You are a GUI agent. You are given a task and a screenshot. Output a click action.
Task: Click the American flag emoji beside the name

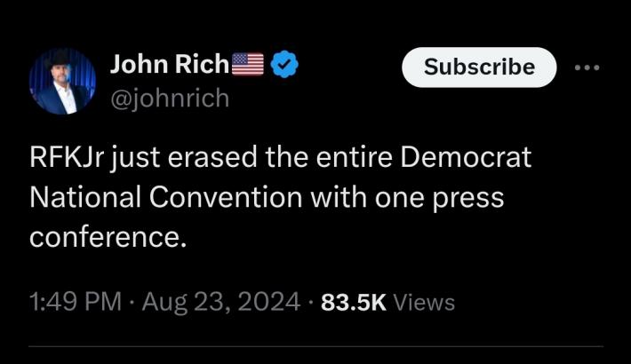[248, 65]
